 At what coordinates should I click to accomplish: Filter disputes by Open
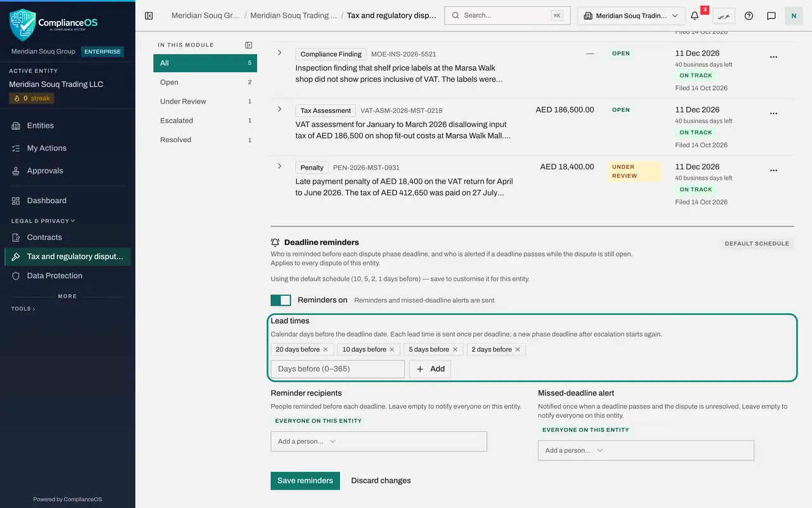coord(205,82)
